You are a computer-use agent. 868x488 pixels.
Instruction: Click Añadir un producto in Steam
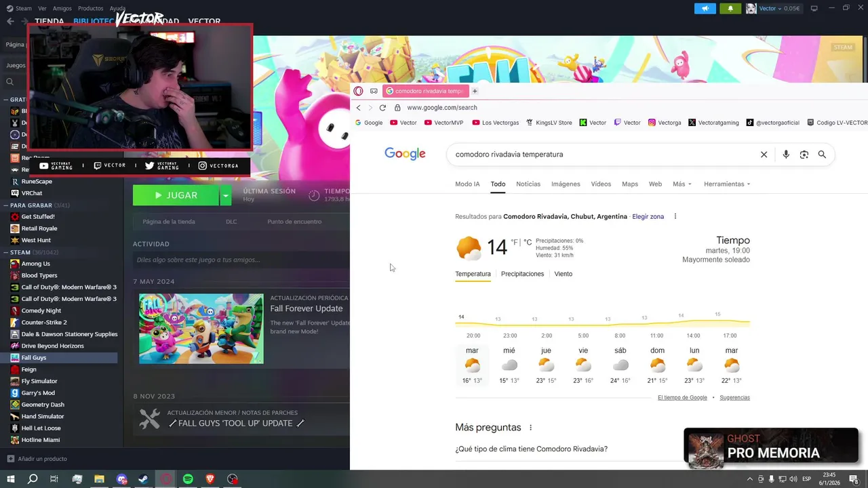point(37,459)
